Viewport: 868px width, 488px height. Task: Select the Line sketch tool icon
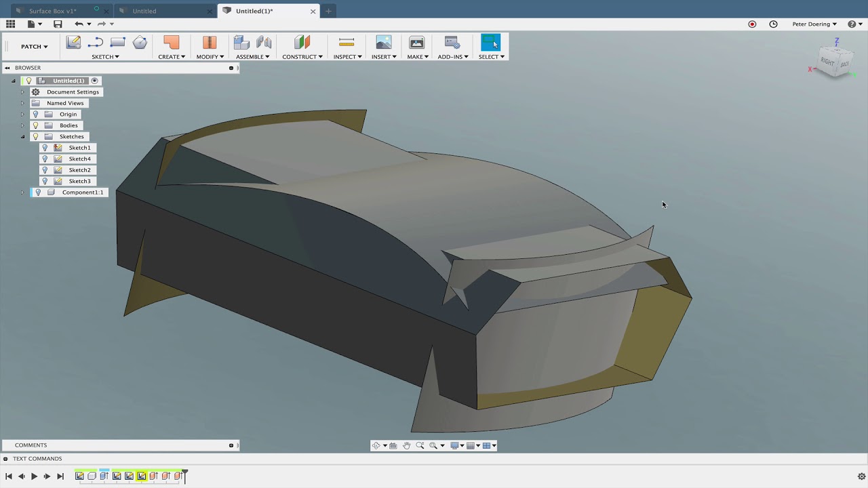click(x=95, y=42)
